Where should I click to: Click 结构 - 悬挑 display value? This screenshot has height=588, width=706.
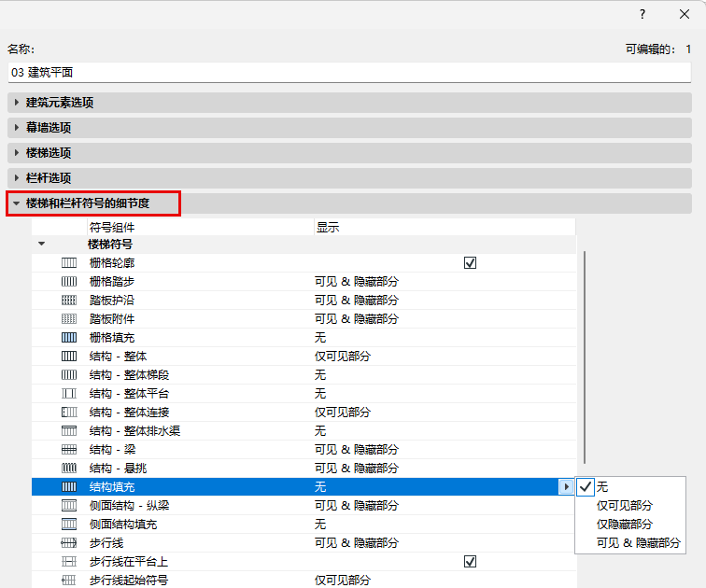pos(357,469)
